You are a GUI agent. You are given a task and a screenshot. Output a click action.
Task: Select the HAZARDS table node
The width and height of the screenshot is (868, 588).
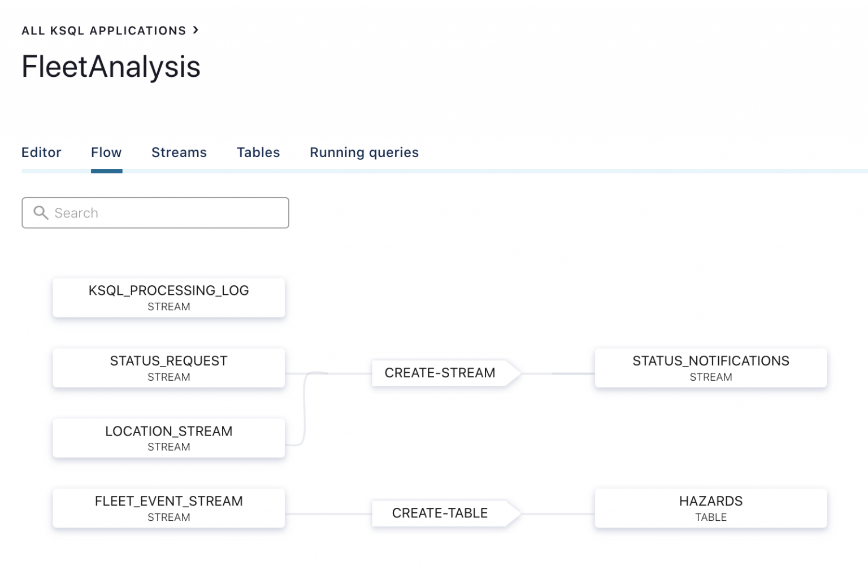710,508
